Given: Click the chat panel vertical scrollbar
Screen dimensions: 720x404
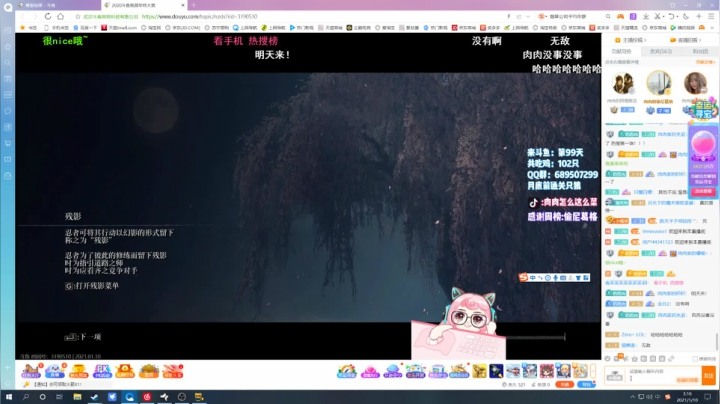Looking at the screenshot, I should 717,341.
